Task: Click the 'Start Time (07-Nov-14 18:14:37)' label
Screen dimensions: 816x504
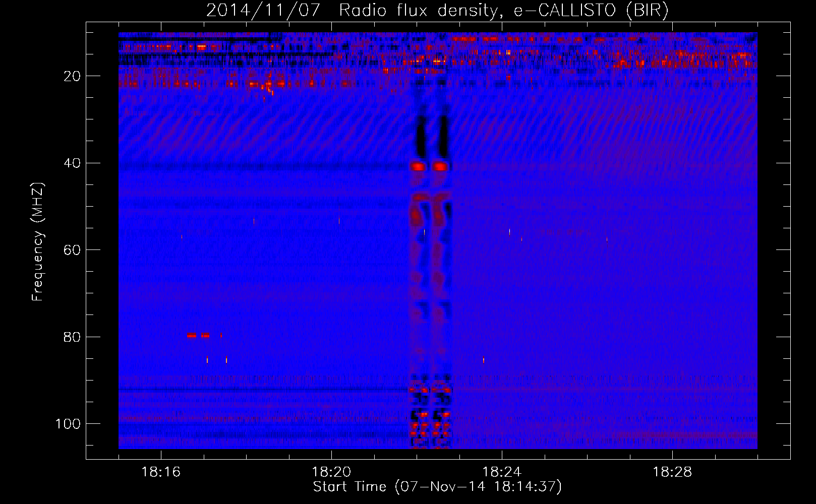Action: click(x=437, y=487)
